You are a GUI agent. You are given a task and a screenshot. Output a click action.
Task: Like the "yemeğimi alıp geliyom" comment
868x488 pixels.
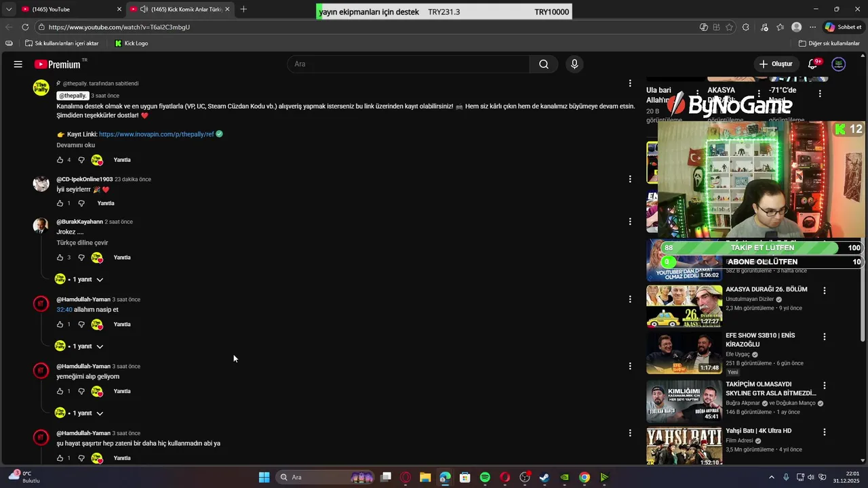click(x=60, y=391)
